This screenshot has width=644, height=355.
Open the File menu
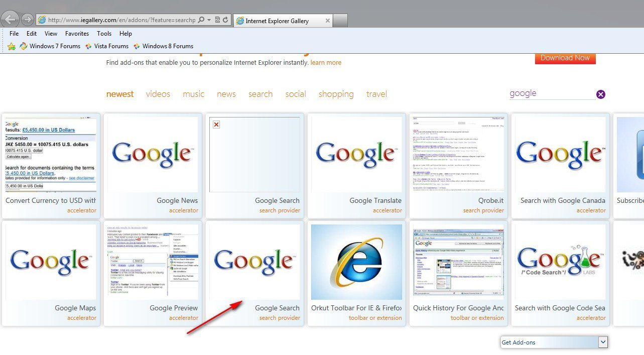14,34
